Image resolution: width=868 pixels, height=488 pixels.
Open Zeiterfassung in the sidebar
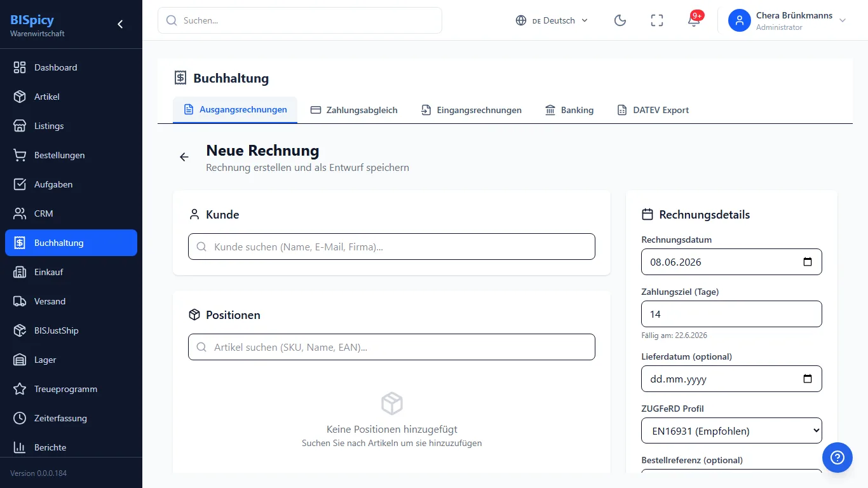pyautogui.click(x=71, y=418)
